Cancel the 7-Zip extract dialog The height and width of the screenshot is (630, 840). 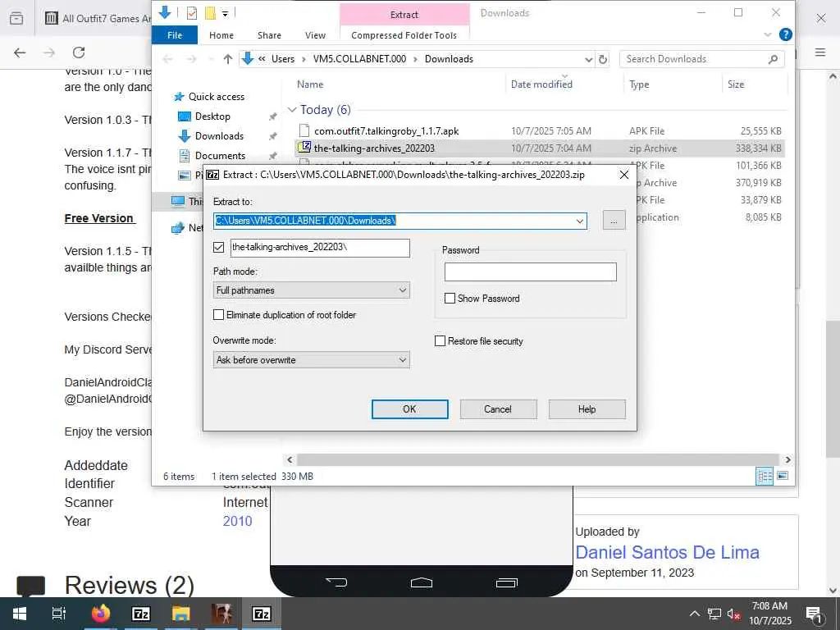point(498,409)
